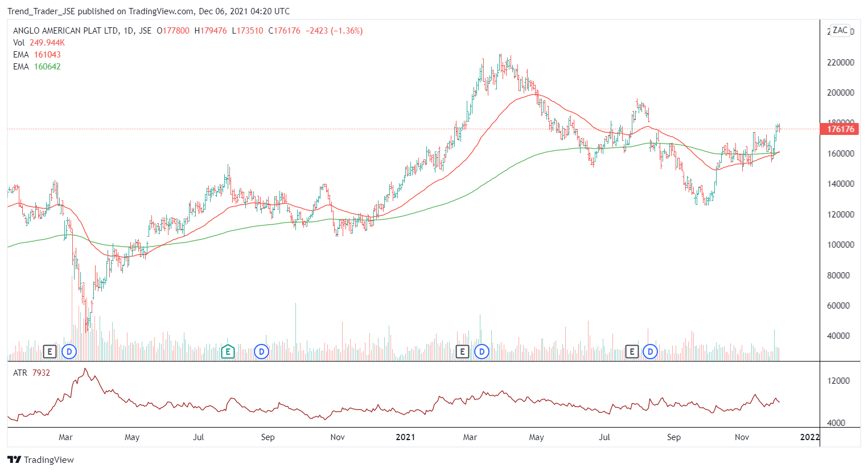Image resolution: width=868 pixels, height=472 pixels.
Task: Click the high value H179476
Action: tap(211, 31)
